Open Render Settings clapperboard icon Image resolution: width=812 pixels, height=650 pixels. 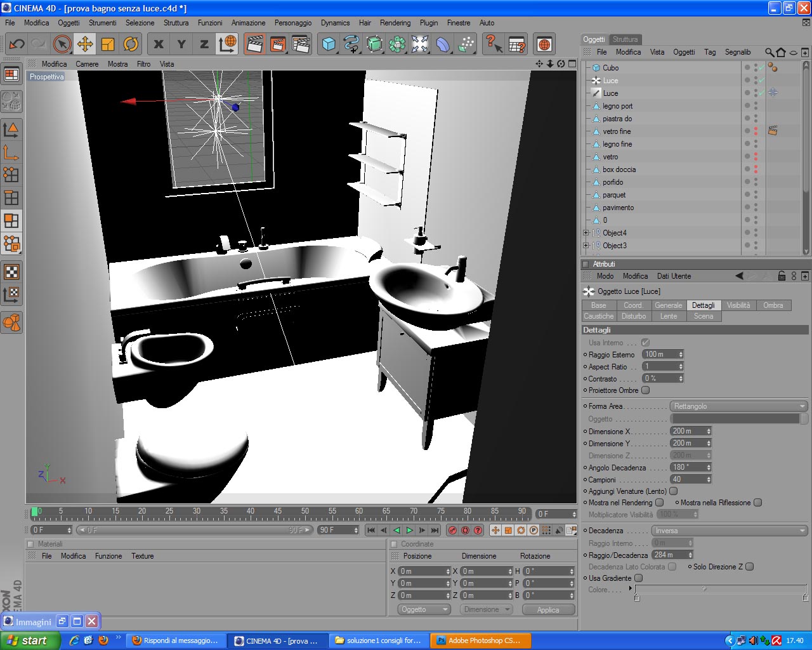pos(301,44)
